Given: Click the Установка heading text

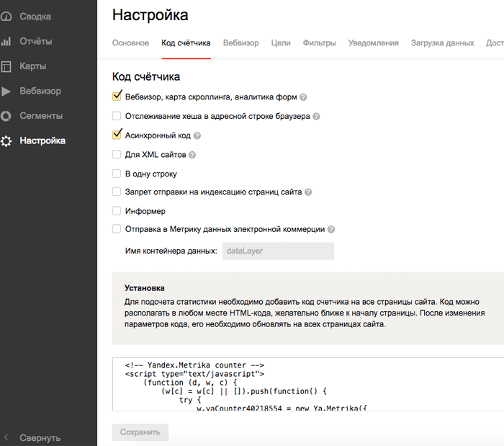Looking at the screenshot, I should pos(144,288).
